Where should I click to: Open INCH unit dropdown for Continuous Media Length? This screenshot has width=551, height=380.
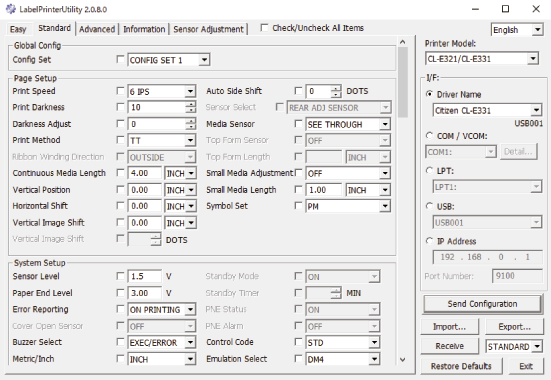tap(180, 173)
